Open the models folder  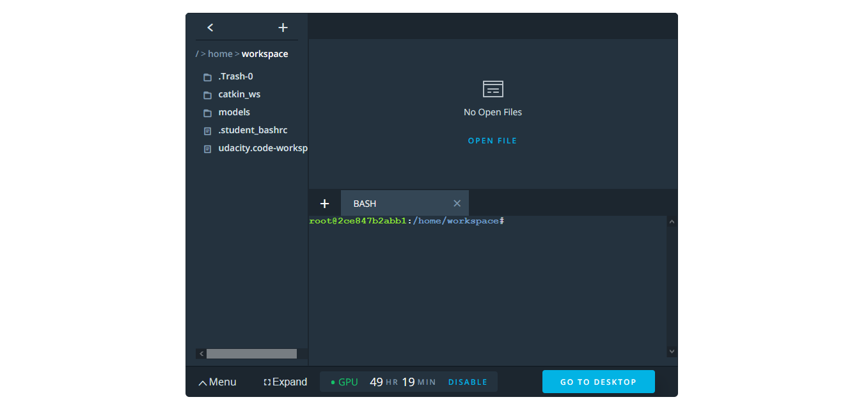tap(234, 112)
